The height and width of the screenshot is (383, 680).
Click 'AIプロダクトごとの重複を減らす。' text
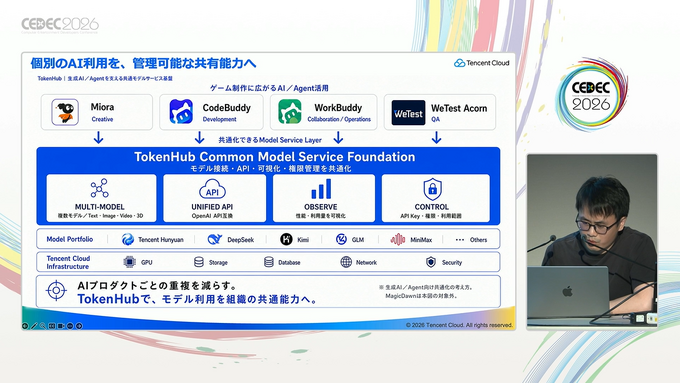tap(157, 285)
